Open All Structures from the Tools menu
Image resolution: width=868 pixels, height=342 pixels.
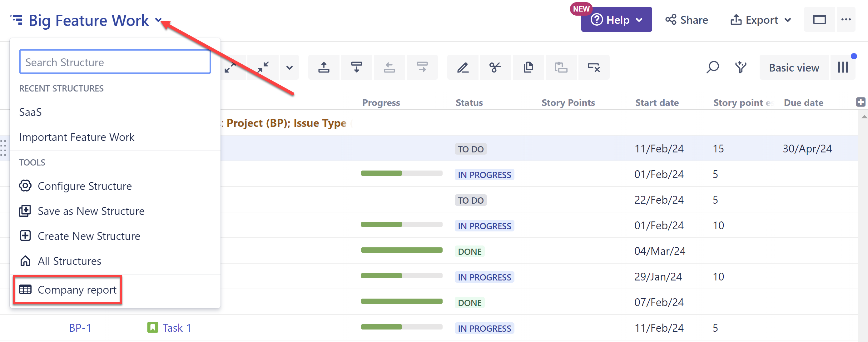[69, 260]
